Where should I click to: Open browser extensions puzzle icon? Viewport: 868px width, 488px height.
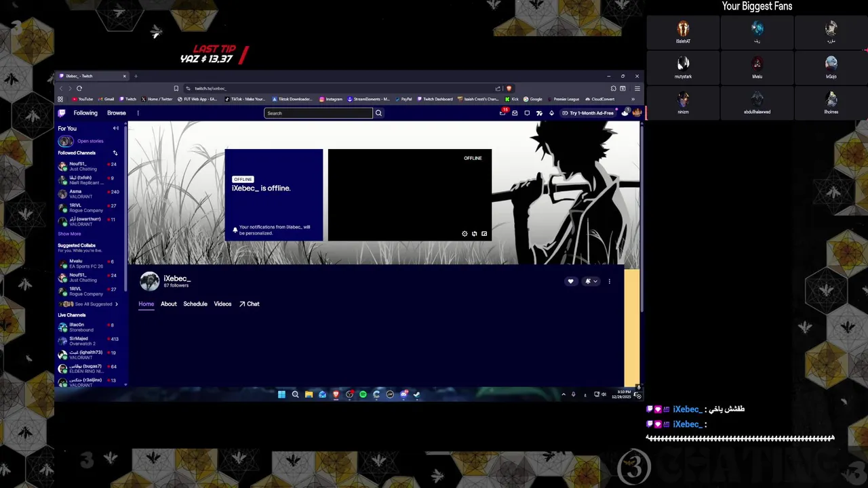pyautogui.click(x=613, y=88)
